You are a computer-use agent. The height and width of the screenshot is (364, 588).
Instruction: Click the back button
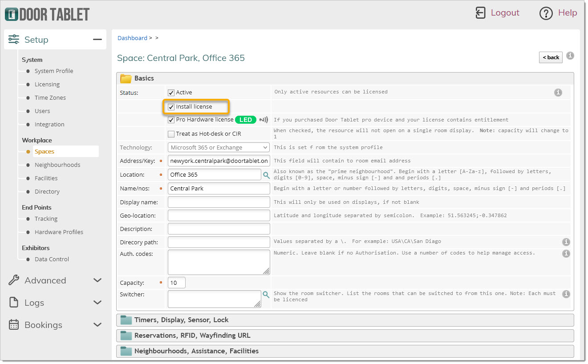(x=551, y=57)
